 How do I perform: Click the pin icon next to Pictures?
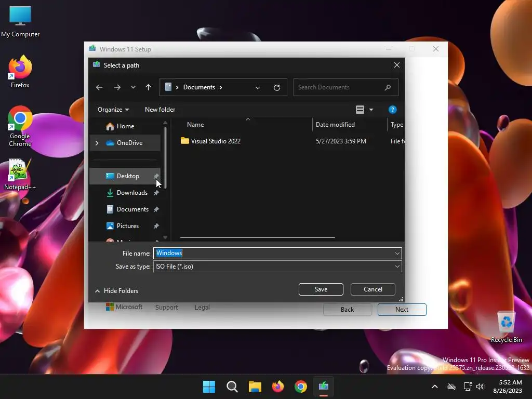point(156,226)
